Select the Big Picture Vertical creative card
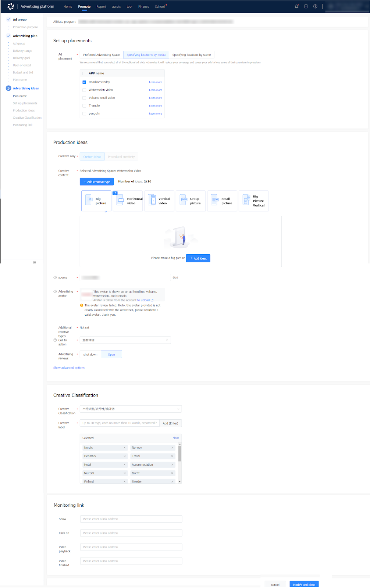This screenshot has height=588, width=370. [x=254, y=201]
